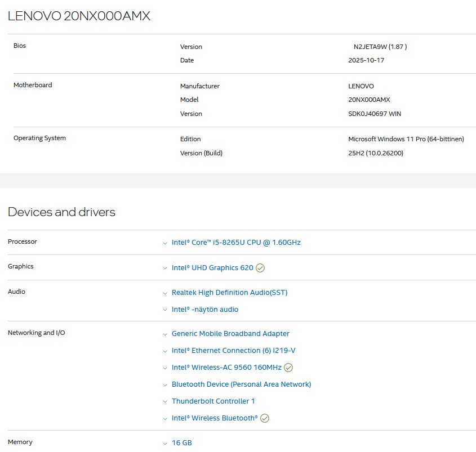Expand the Intel -näytön audio chevron
The image size is (476, 452).
point(165,310)
